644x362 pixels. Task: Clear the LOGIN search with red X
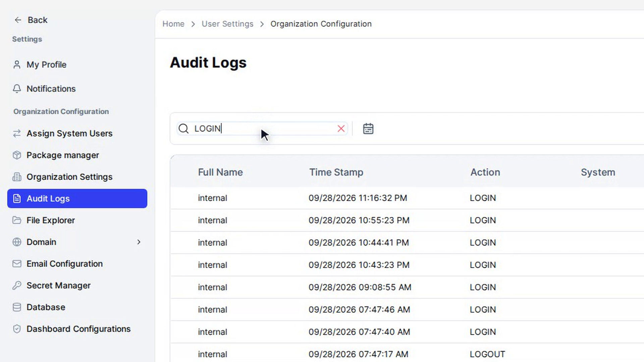click(x=341, y=129)
